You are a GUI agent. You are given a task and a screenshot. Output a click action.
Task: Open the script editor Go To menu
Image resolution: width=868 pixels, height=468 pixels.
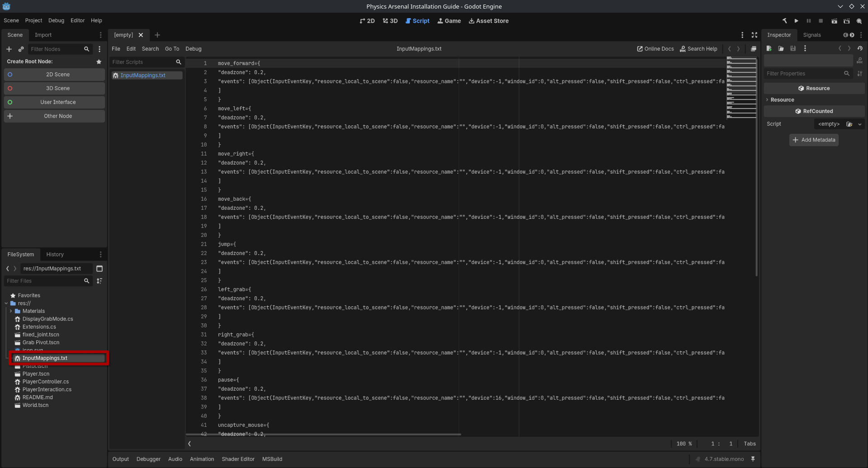[x=172, y=49]
